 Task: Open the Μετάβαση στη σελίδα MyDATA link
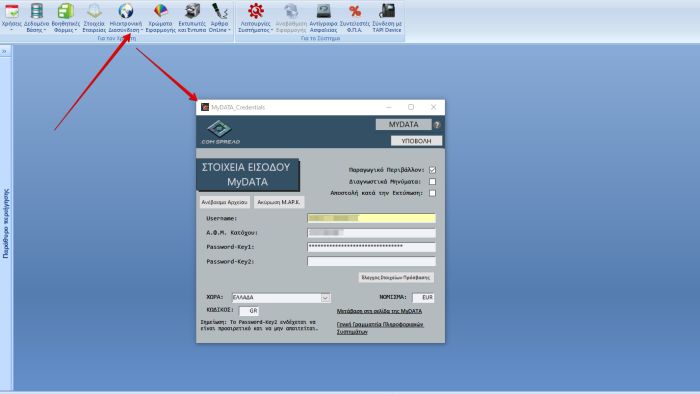coord(379,311)
